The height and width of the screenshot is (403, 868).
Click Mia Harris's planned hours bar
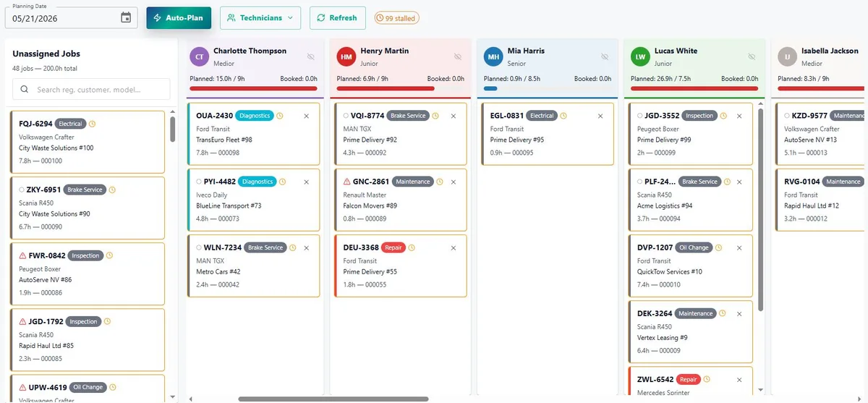(x=547, y=88)
